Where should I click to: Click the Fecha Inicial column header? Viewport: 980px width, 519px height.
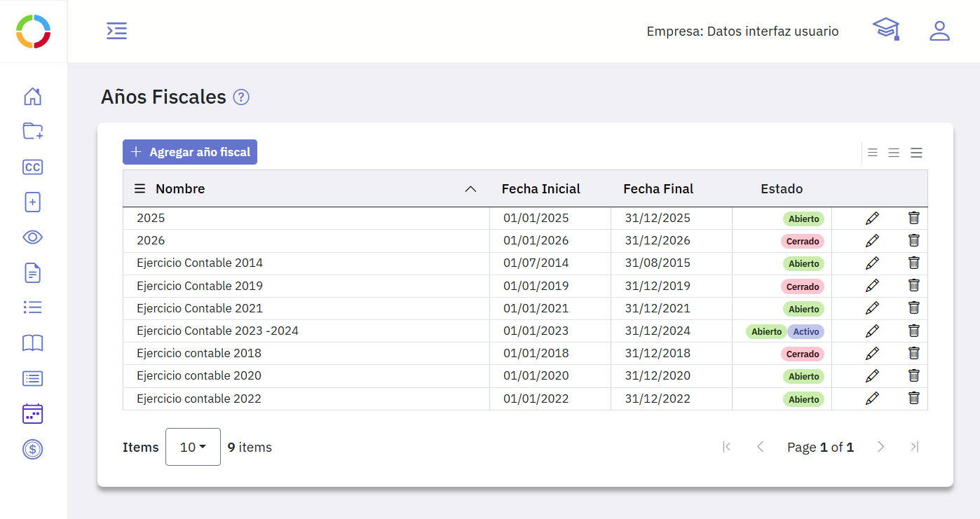point(540,189)
